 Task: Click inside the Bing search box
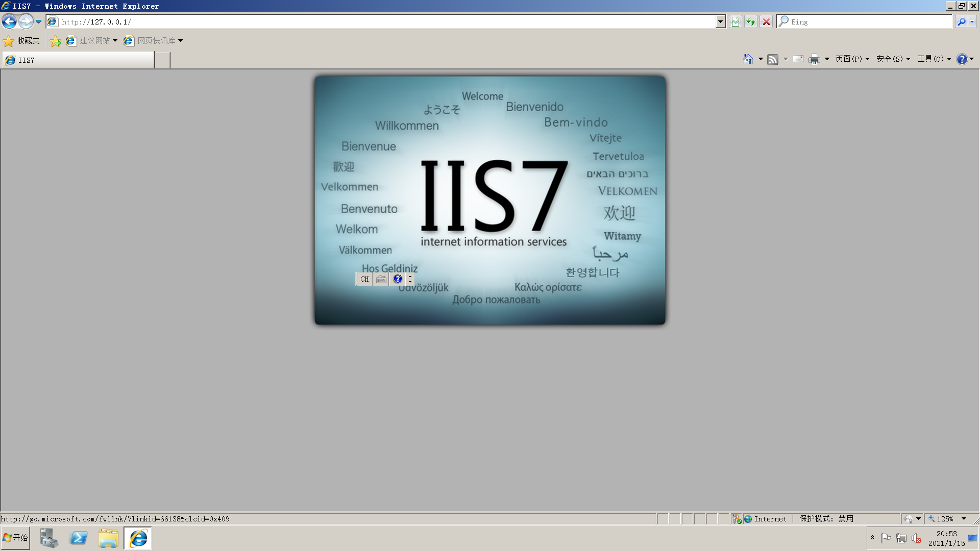click(868, 21)
